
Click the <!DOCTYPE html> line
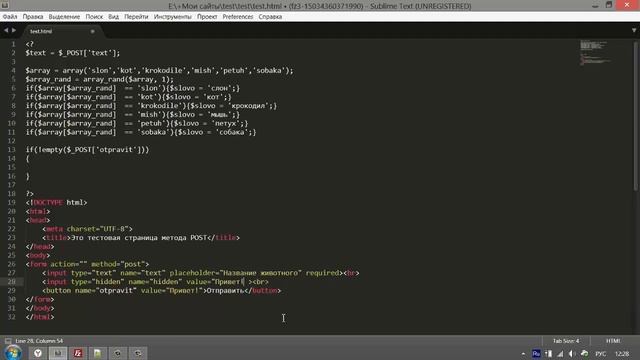(x=56, y=202)
